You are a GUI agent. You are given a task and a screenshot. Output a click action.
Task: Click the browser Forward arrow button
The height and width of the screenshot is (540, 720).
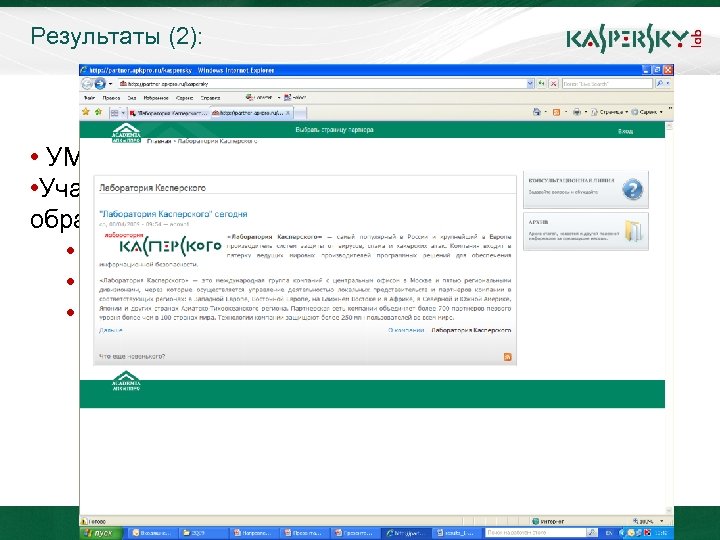[100, 84]
